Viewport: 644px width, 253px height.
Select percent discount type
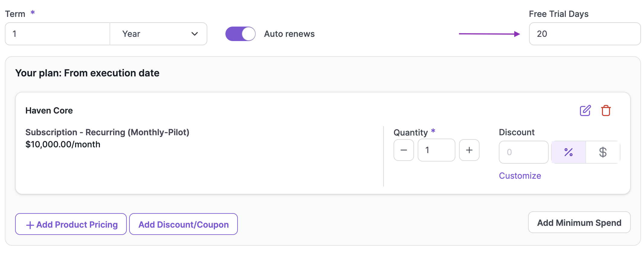pyautogui.click(x=569, y=152)
